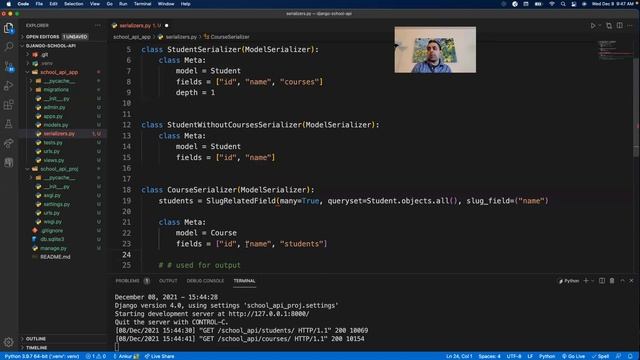Image resolution: width=640 pixels, height=360 pixels.
Task: Open views.py in the explorer
Action: coord(53,160)
